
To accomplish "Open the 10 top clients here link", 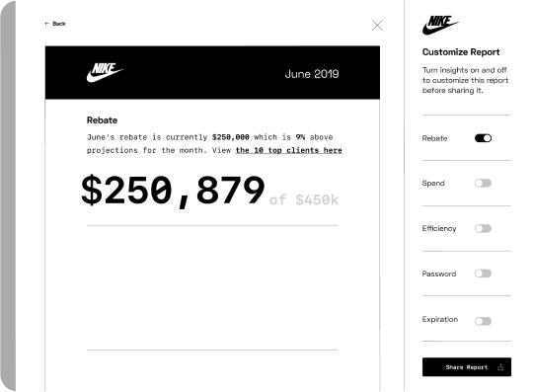I will pyautogui.click(x=288, y=150).
